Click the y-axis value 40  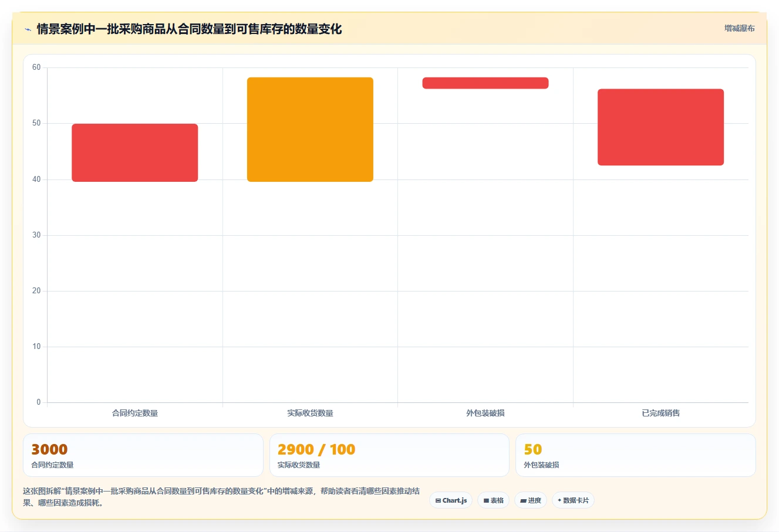[x=36, y=179]
